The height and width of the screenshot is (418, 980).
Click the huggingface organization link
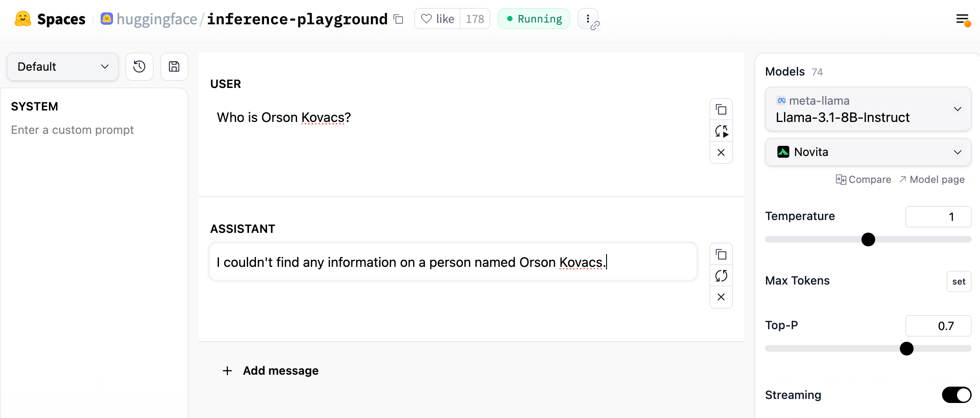pyautogui.click(x=157, y=19)
